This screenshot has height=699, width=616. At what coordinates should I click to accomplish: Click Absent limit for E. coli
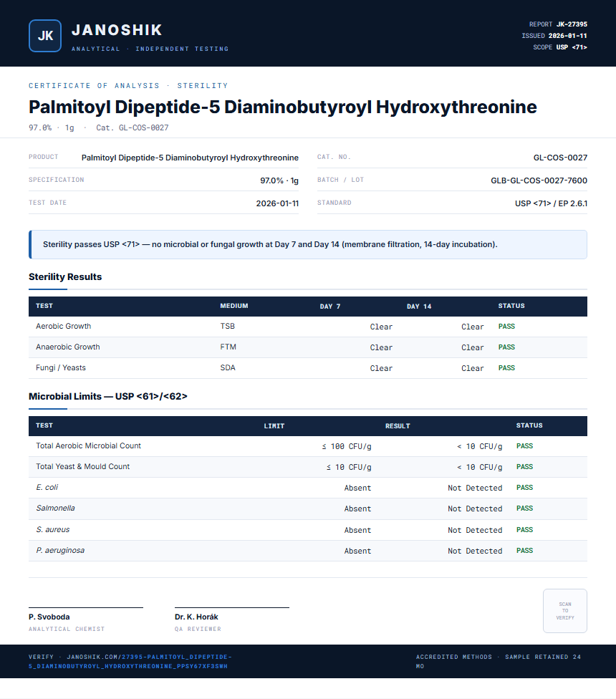pyautogui.click(x=357, y=488)
